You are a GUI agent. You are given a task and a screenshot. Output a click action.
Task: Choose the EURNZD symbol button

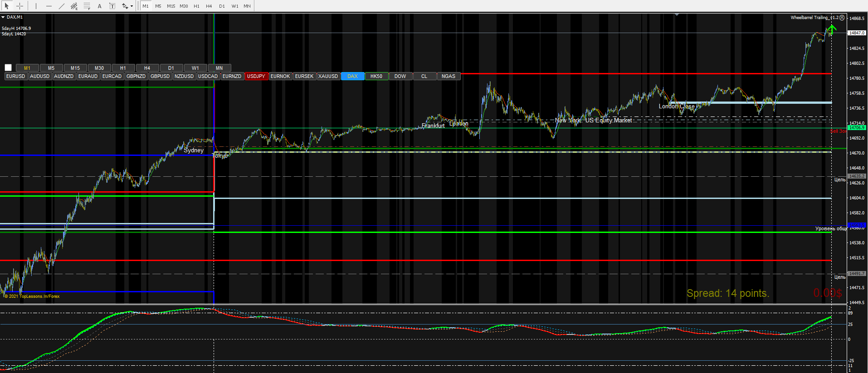(x=232, y=76)
